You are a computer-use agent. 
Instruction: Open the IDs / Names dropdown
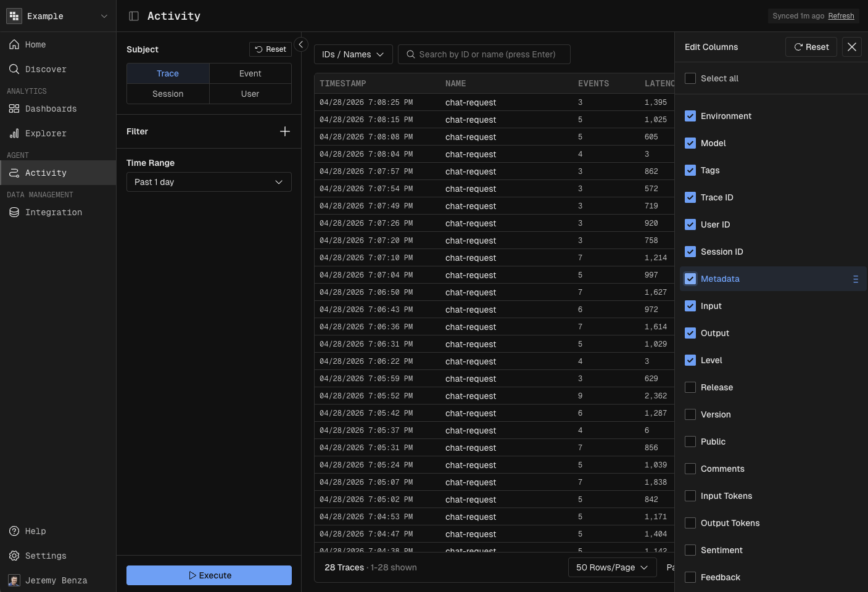coord(353,55)
